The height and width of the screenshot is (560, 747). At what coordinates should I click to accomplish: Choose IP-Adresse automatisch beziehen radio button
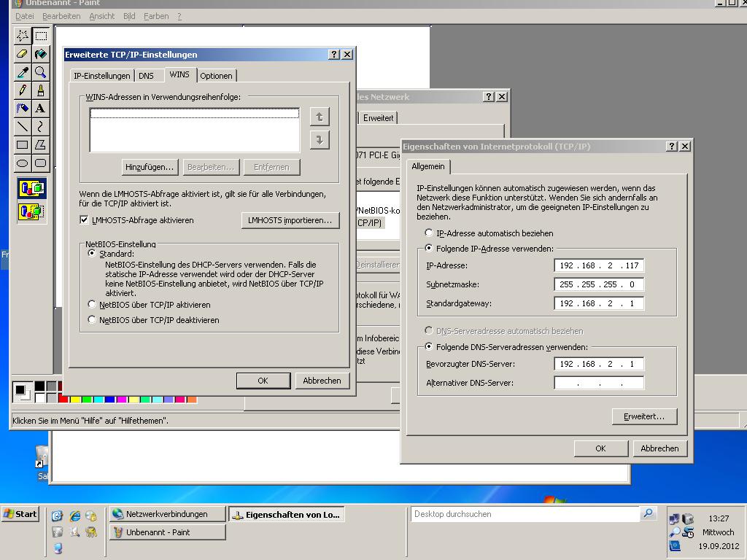[x=429, y=233]
